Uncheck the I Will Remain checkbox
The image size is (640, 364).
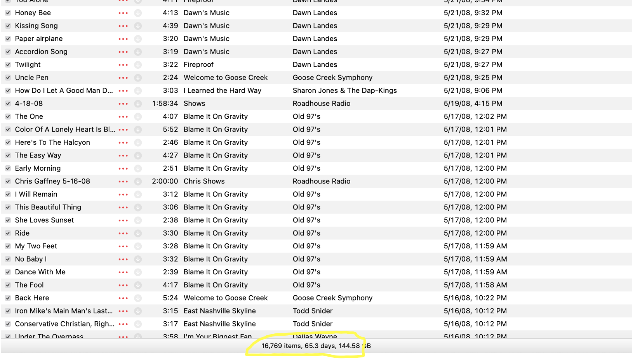click(x=8, y=194)
